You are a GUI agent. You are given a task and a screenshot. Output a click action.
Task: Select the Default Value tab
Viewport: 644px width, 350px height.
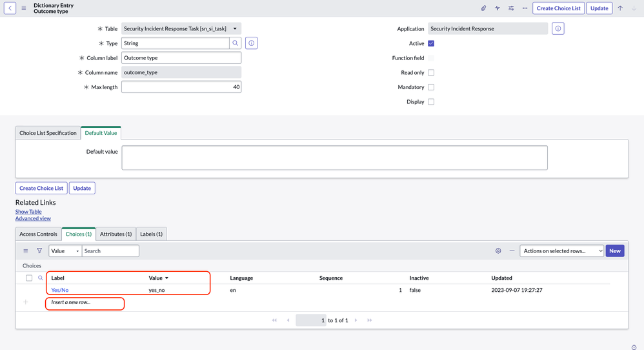point(101,133)
